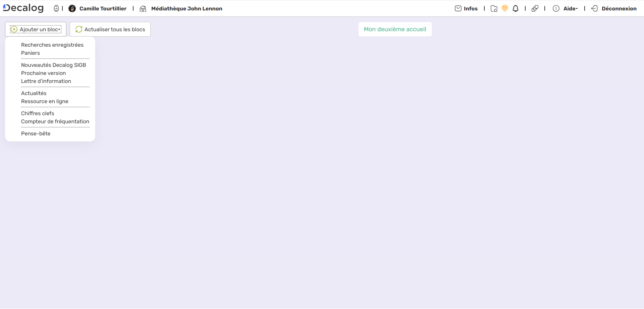This screenshot has width=644, height=309.
Task: Select the Pense-bête block option
Action: (36, 133)
